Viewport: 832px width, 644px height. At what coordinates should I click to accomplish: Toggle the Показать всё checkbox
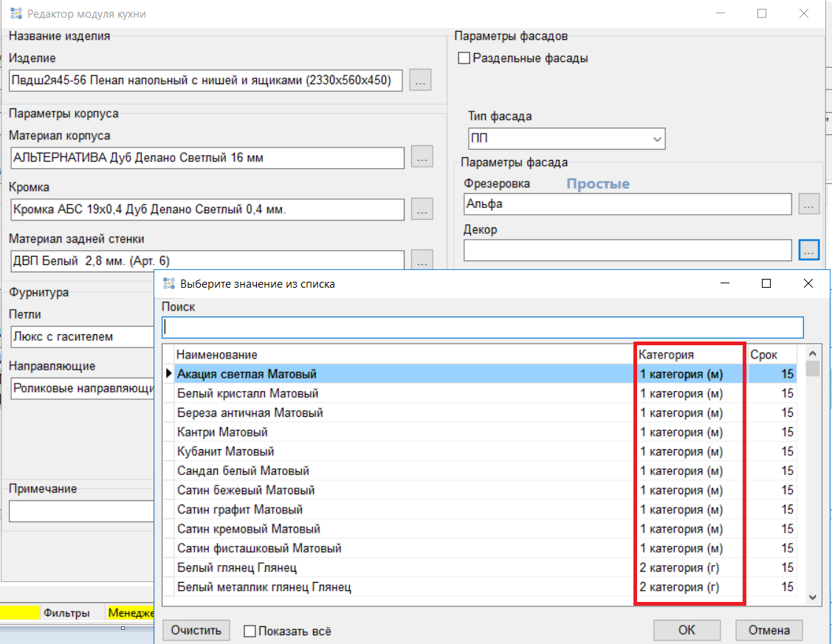250,631
